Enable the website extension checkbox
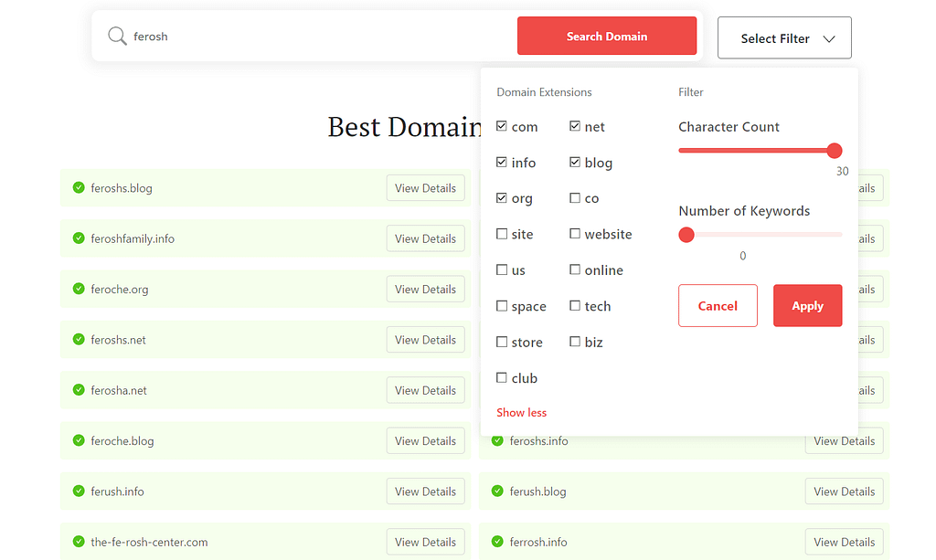The height and width of the screenshot is (560, 936). click(x=572, y=233)
